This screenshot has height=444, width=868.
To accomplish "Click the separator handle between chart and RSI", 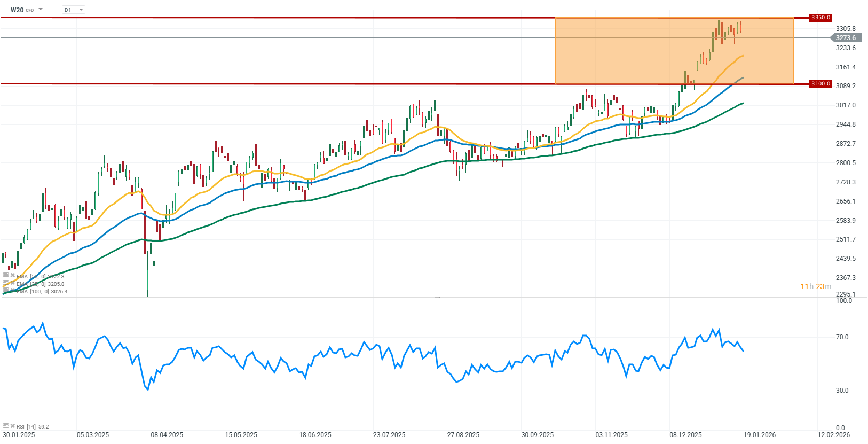I will [437, 298].
